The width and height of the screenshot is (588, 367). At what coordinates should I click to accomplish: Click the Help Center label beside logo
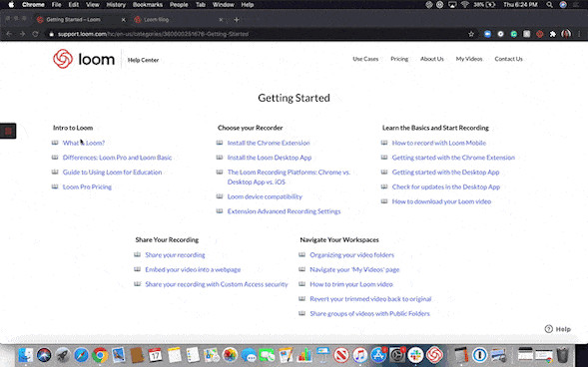point(143,60)
